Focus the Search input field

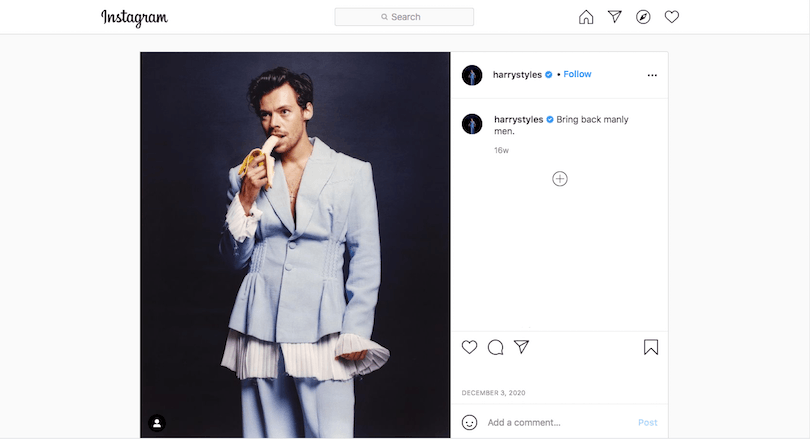click(404, 17)
